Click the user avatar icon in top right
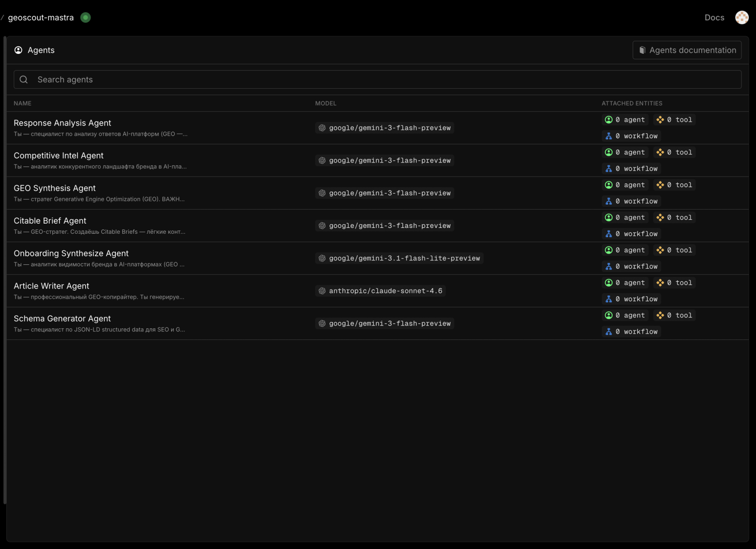 (741, 17)
